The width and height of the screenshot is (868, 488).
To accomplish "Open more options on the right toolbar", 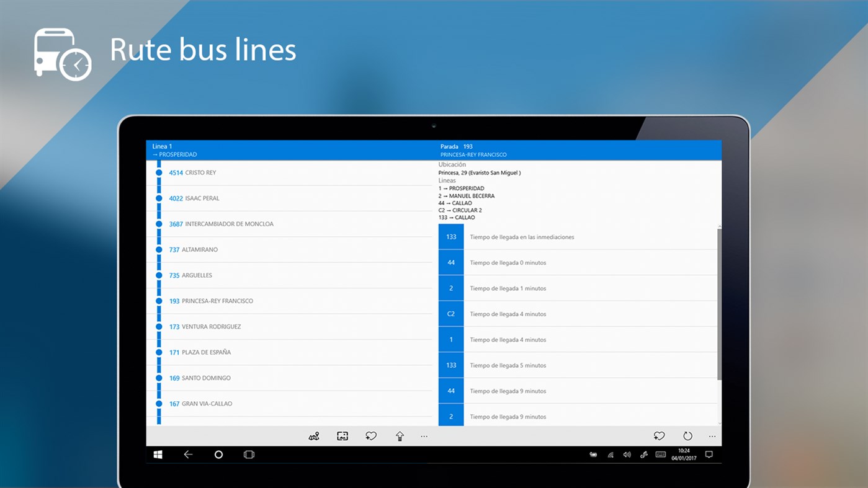I will (712, 436).
